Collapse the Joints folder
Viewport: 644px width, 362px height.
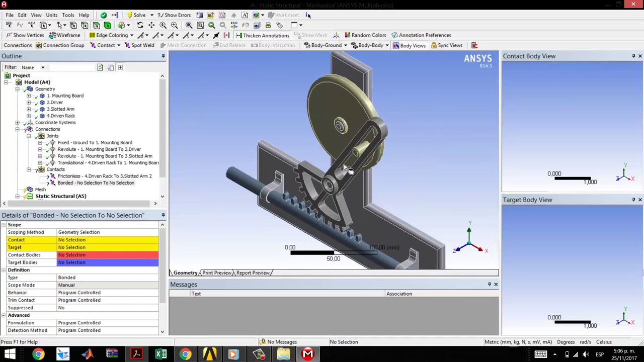29,136
